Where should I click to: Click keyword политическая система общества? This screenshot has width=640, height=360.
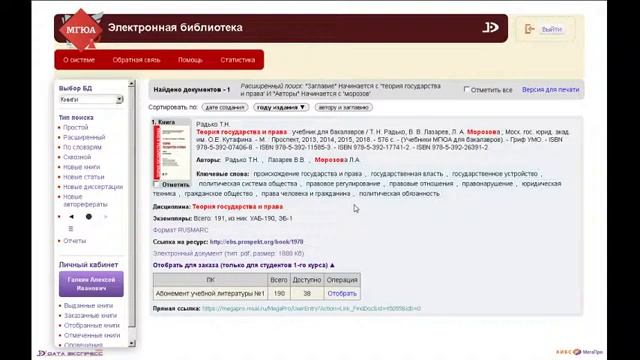(248, 184)
